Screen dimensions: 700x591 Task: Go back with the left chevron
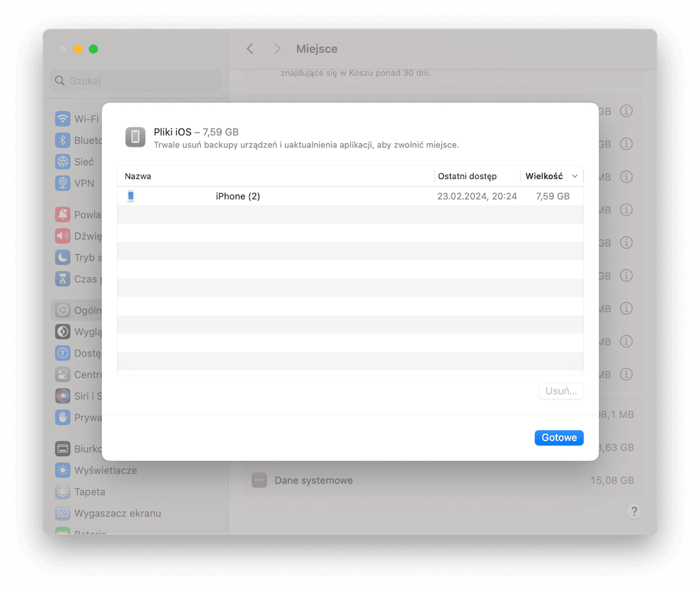[250, 49]
